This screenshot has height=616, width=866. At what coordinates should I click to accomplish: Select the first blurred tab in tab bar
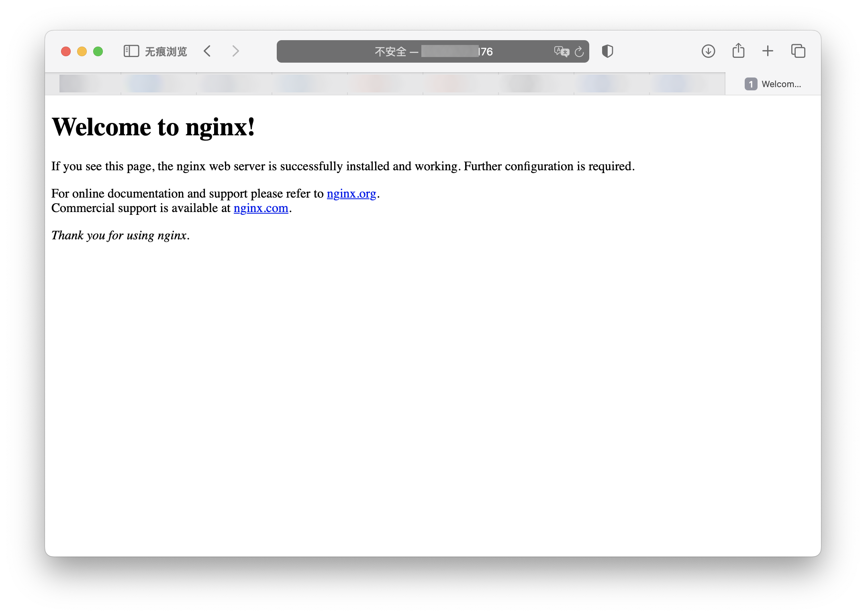pyautogui.click(x=83, y=84)
